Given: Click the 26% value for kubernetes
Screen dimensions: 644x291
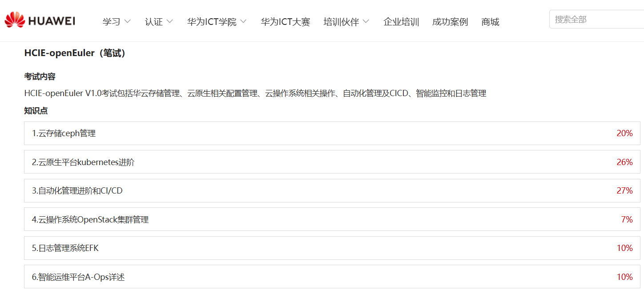Looking at the screenshot, I should click(x=624, y=162).
